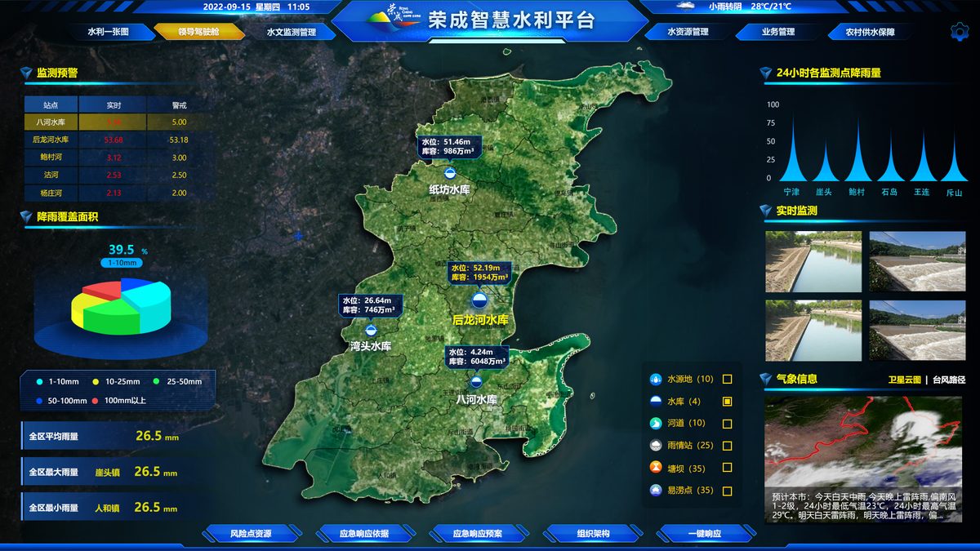Click the 组织架构 button
The height and width of the screenshot is (551, 980).
click(593, 534)
